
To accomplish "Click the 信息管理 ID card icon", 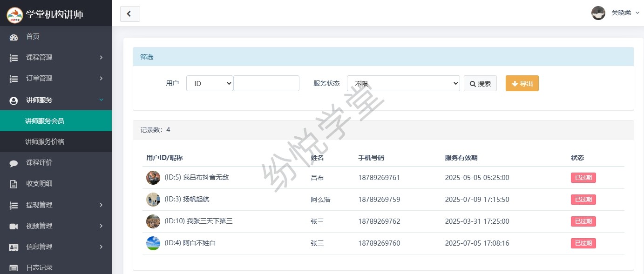I will coord(14,247).
